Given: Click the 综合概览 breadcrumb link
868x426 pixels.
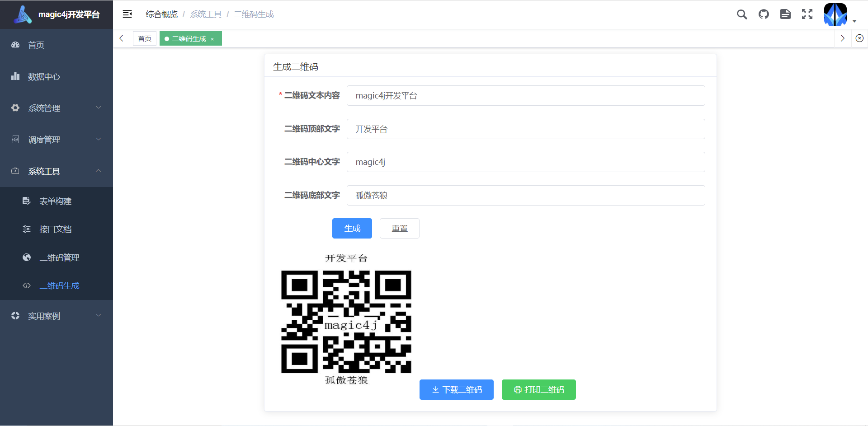Looking at the screenshot, I should pos(161,14).
